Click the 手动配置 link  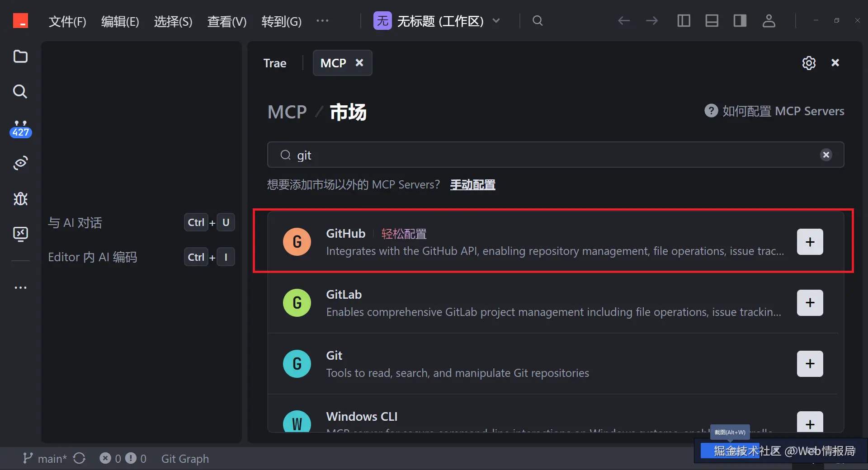click(x=473, y=184)
